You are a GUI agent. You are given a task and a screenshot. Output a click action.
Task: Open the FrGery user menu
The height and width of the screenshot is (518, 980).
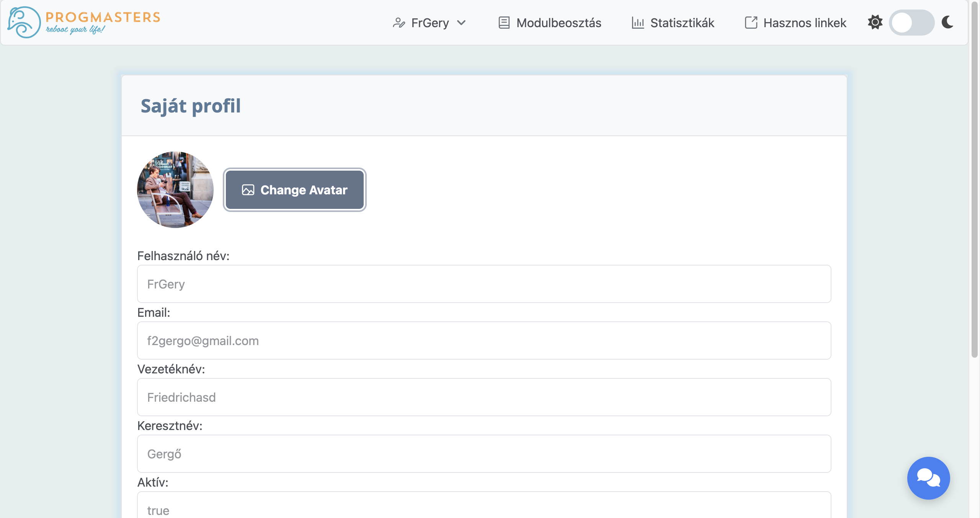pos(430,23)
